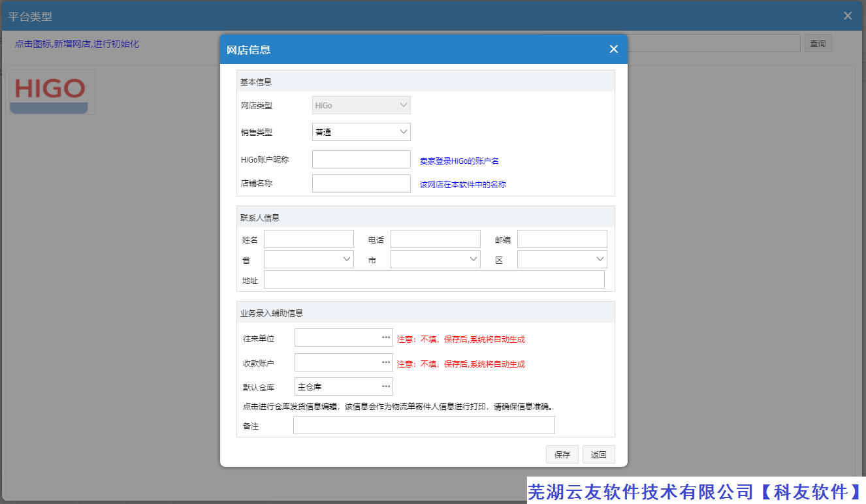
Task: Click the HiGo账户昵称 input field
Action: [x=361, y=159]
